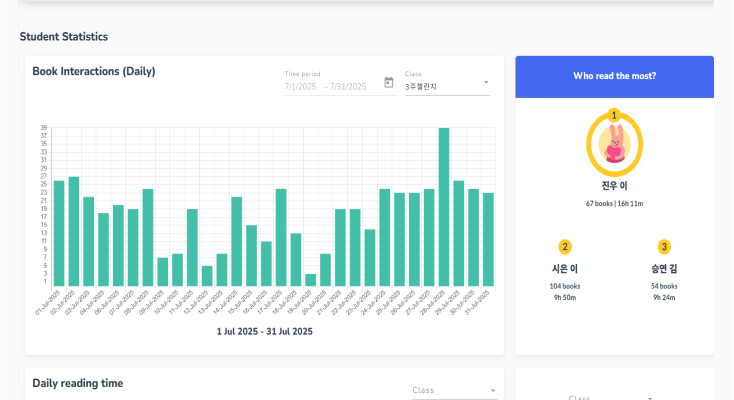Click the rank 2 badge
This screenshot has width=734, height=400.
565,247
